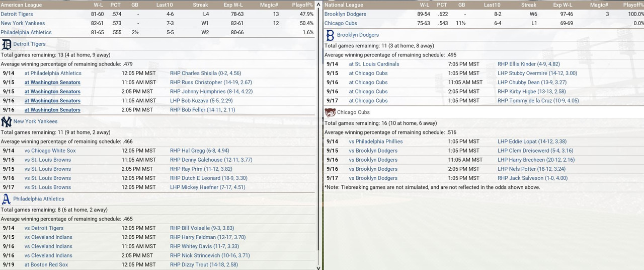Open Chicago Cubs in National League standings

click(341, 23)
